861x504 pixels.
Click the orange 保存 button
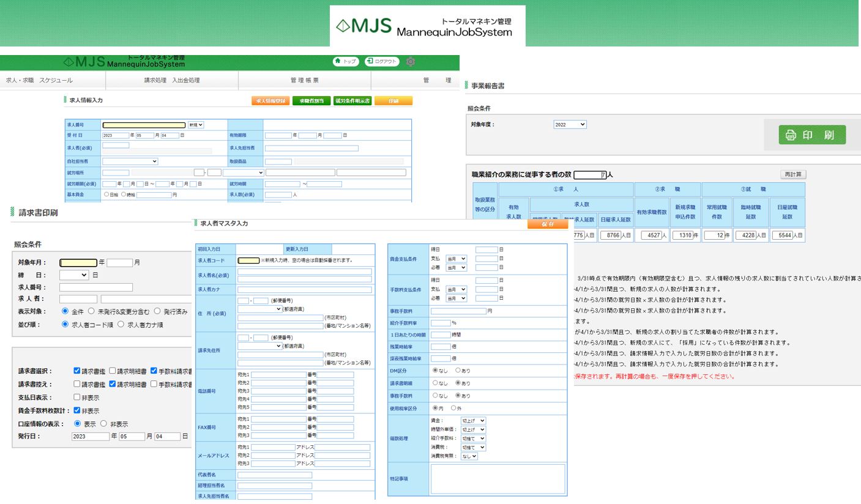pyautogui.click(x=548, y=224)
